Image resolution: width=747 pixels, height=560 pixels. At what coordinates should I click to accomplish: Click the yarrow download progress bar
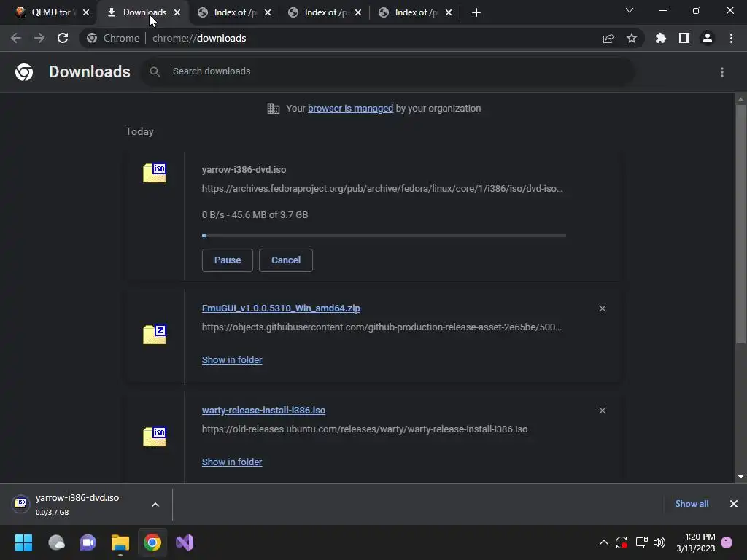[x=384, y=236]
